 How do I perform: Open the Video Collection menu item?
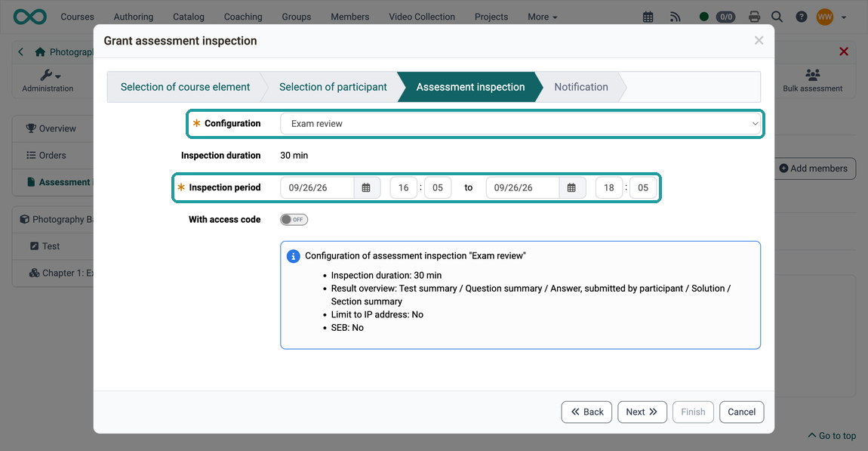click(422, 17)
